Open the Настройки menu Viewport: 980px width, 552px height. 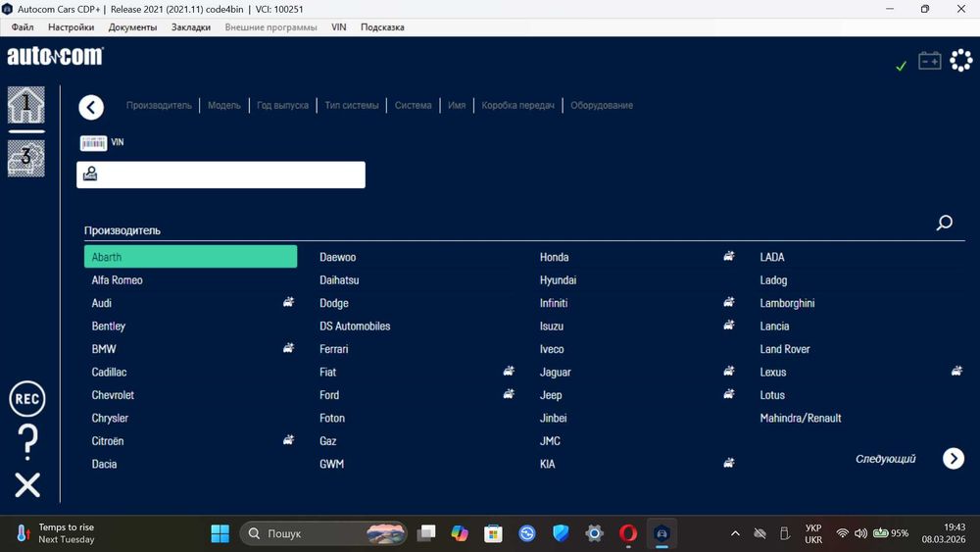coord(72,26)
